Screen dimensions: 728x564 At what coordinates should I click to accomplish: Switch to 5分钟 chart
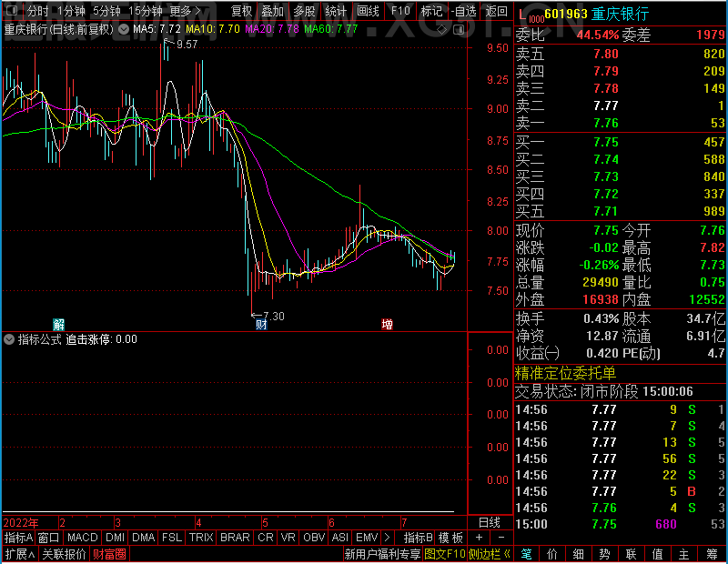[x=106, y=11]
